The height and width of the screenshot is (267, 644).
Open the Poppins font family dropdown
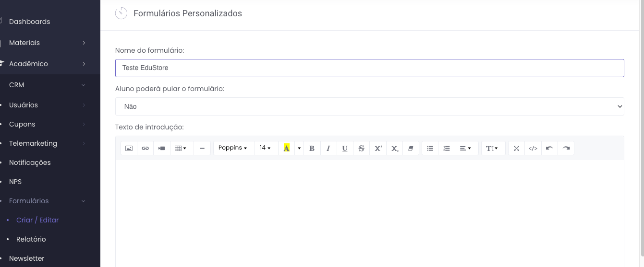point(233,148)
